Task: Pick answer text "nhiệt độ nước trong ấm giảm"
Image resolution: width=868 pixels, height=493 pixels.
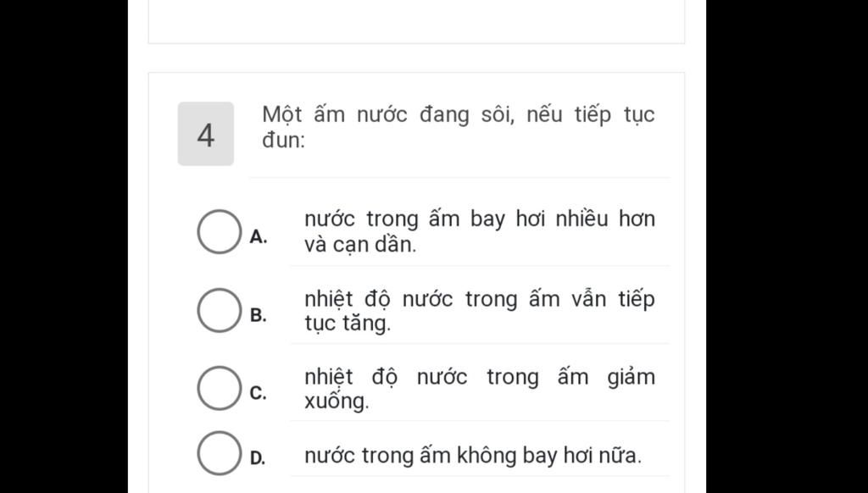Action: point(480,377)
